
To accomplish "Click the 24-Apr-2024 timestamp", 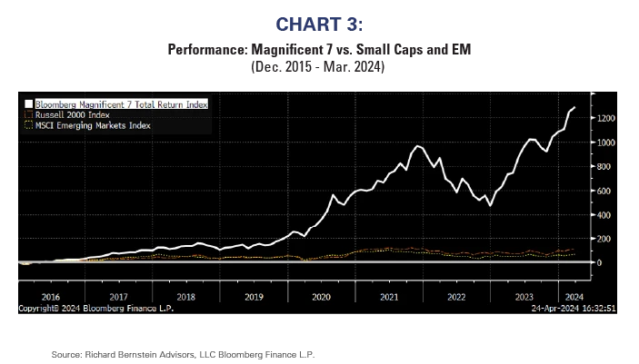I will pyautogui.click(x=560, y=308).
